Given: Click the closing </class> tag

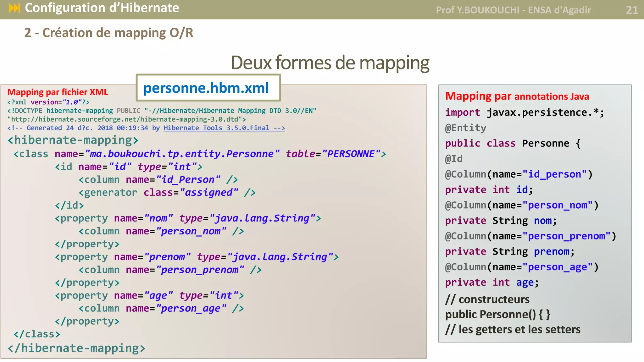Looking at the screenshot, I should (37, 334).
